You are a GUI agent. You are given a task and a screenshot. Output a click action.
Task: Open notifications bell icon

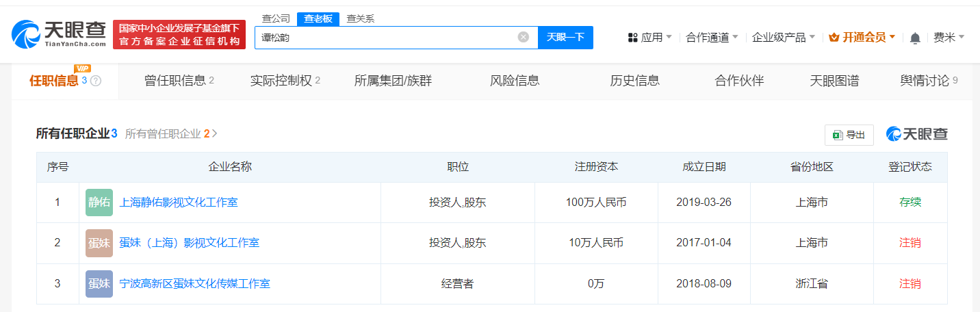coord(915,38)
